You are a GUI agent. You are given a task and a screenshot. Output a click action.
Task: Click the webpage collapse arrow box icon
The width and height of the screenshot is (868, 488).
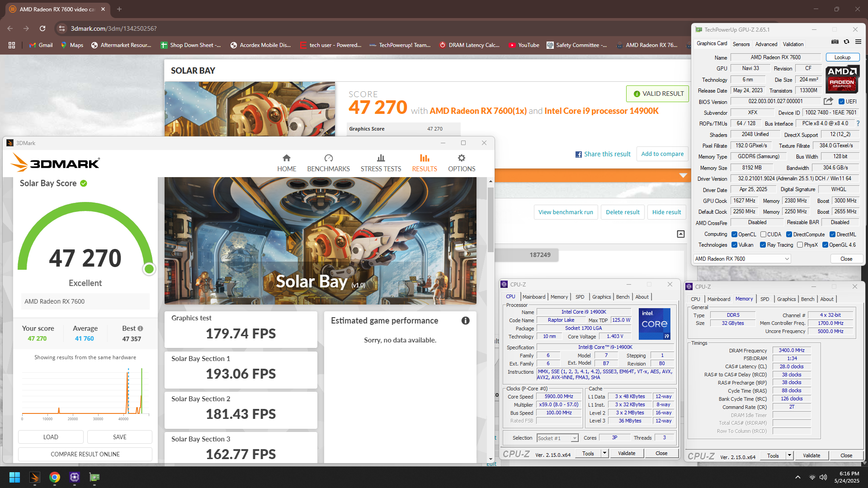pos(681,234)
